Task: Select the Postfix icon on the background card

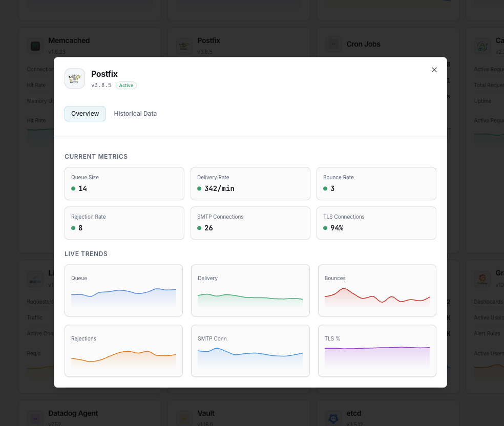Action: pos(184,46)
